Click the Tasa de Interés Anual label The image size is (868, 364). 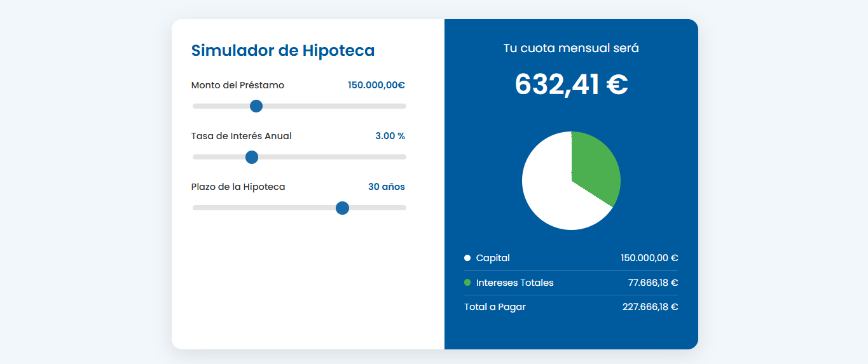242,136
